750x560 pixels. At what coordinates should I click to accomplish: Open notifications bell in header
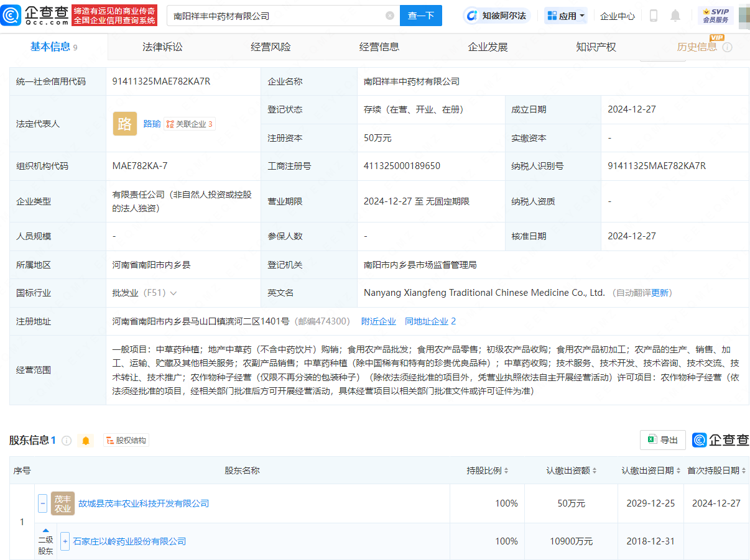point(675,16)
